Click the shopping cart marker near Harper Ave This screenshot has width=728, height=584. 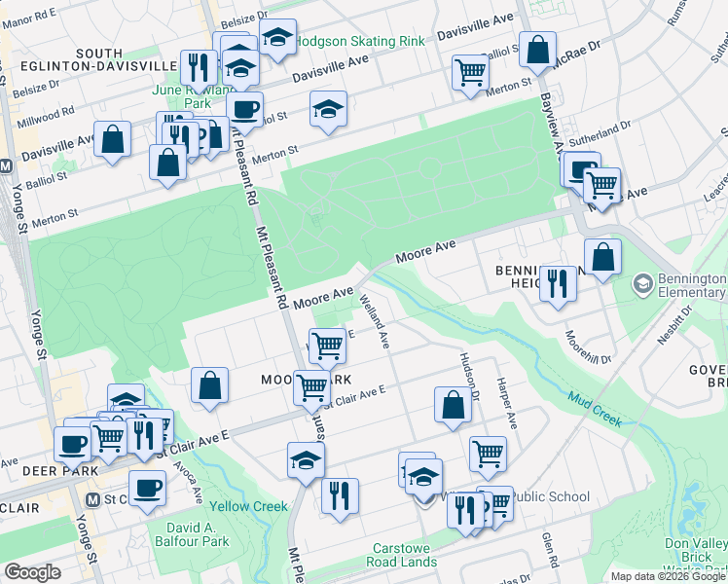[488, 455]
